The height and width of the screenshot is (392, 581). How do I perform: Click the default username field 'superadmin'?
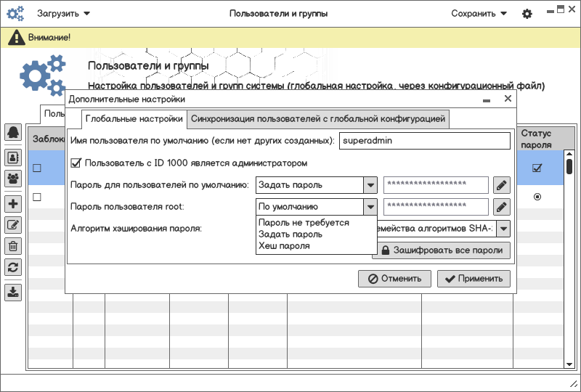coord(425,141)
